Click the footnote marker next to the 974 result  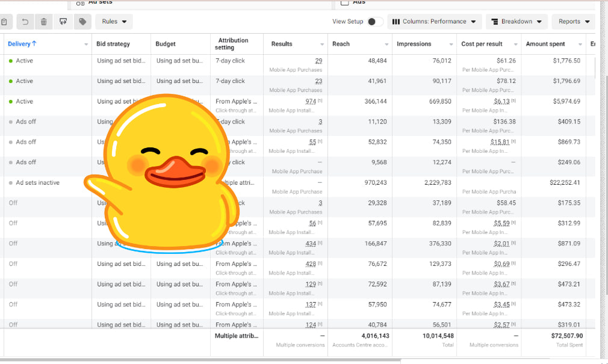pos(320,100)
